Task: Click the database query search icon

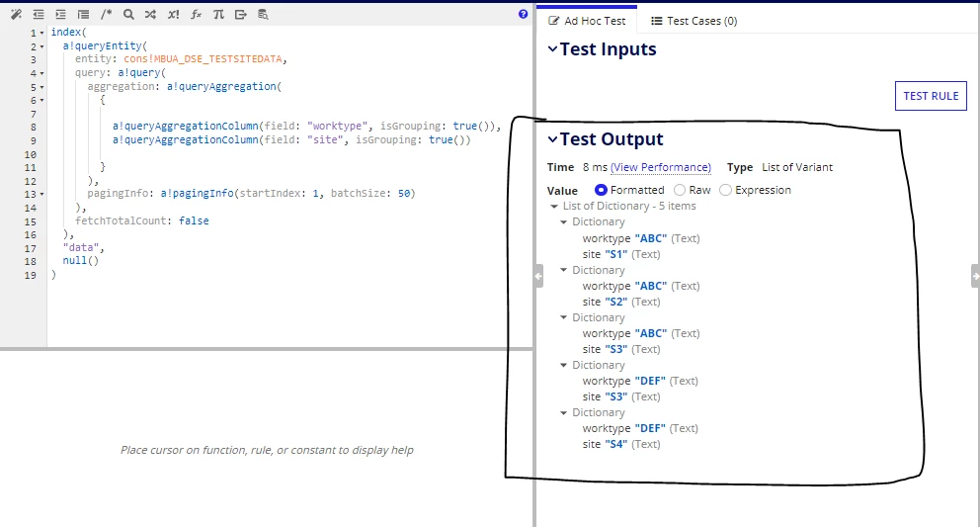Action: tap(263, 14)
